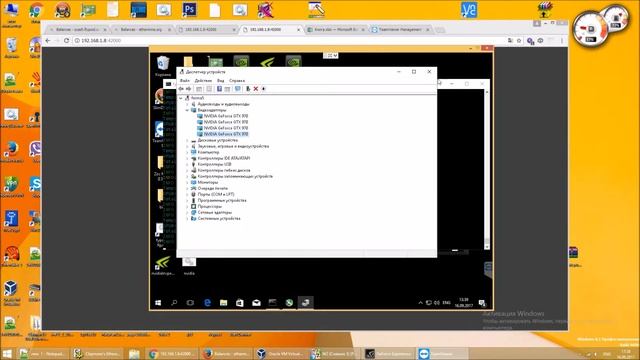The image size is (640, 360).
Task: Open the Recycle Bin on the remote desktop
Action: pos(163,66)
